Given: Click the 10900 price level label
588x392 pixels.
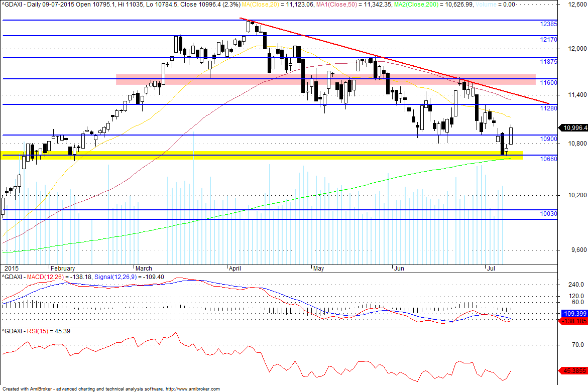Looking at the screenshot, I should click(x=548, y=139).
